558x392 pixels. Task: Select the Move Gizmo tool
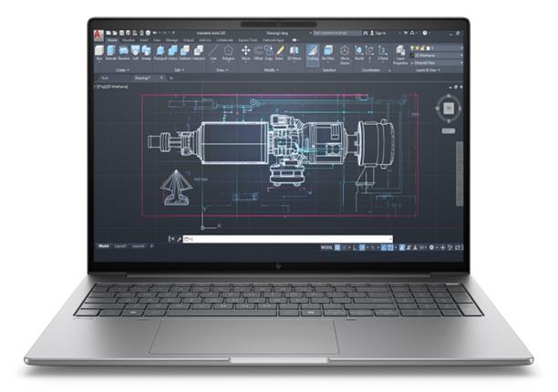345,55
